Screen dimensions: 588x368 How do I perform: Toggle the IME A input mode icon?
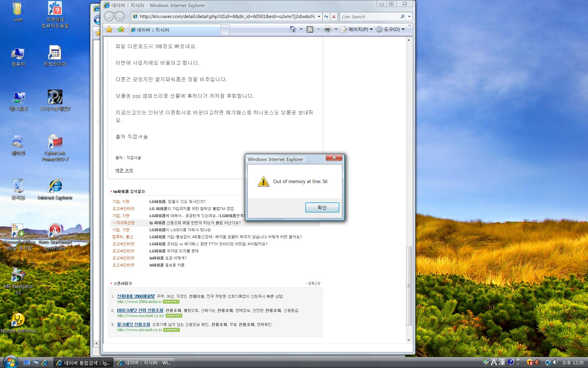pyautogui.click(x=494, y=362)
